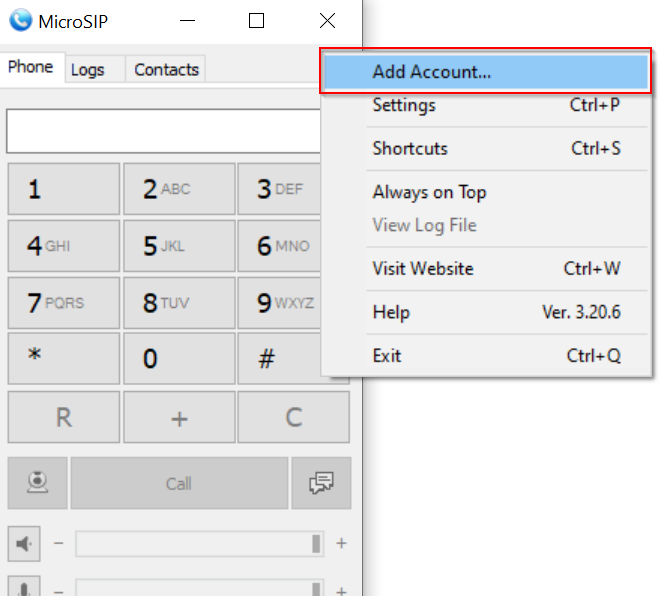
Task: Dial 8 TUV on keypad
Action: click(179, 303)
